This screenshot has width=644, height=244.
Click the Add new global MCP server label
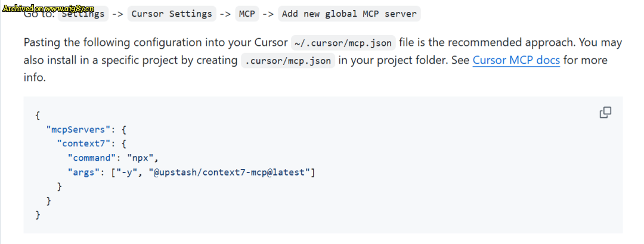click(349, 14)
